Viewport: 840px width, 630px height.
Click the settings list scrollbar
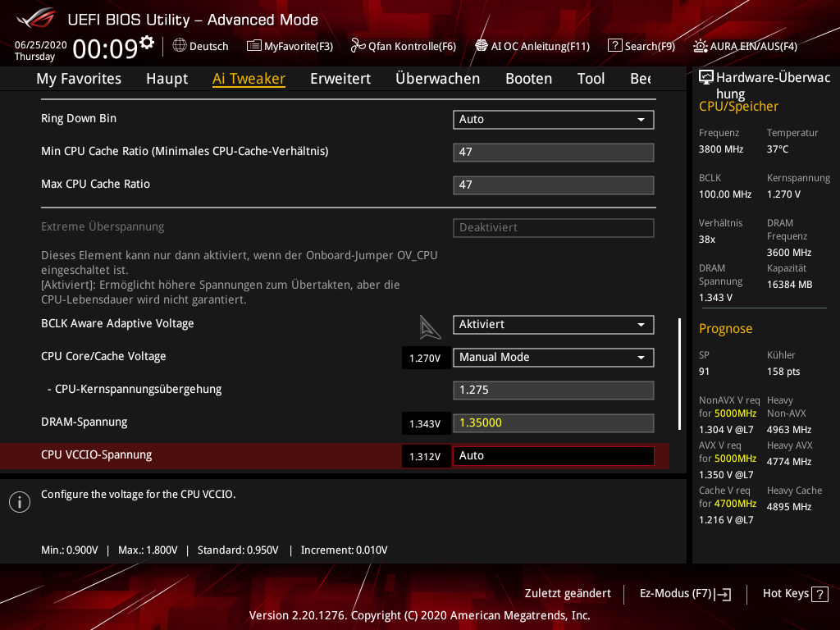(679, 374)
